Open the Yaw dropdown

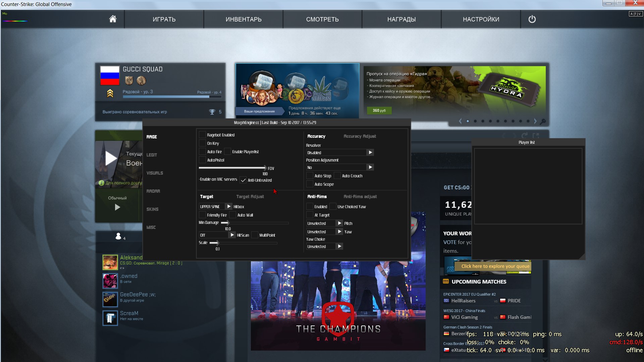(x=324, y=232)
